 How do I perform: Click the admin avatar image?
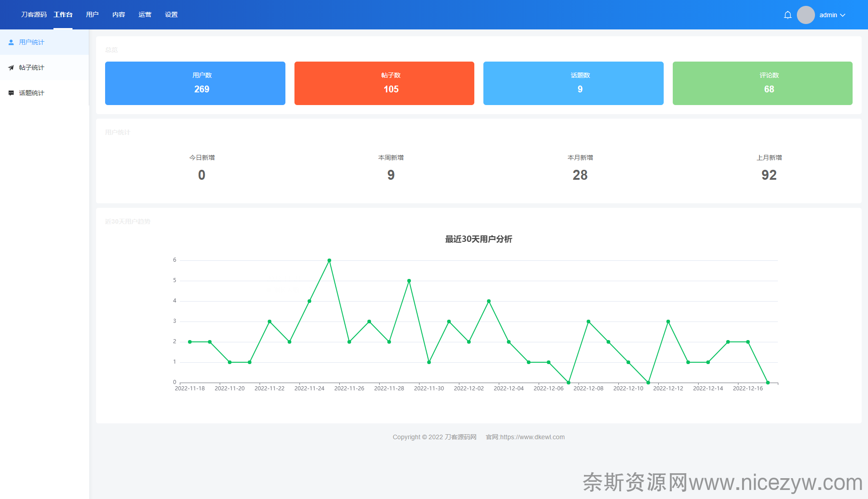(805, 15)
